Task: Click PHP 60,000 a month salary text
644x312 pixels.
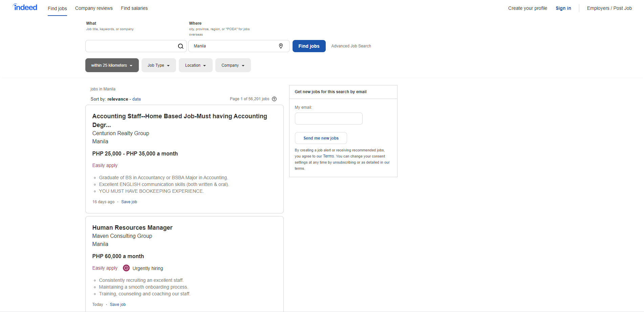Action: [118, 256]
